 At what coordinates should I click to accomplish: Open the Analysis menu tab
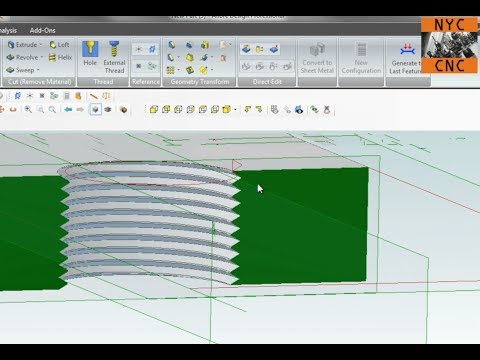pos(8,30)
